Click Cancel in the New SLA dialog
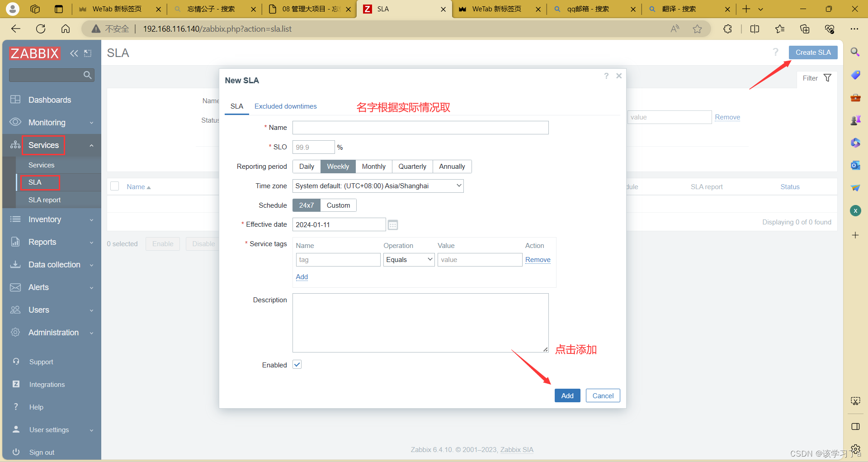Screen dimensions: 868x462 click(x=603, y=395)
